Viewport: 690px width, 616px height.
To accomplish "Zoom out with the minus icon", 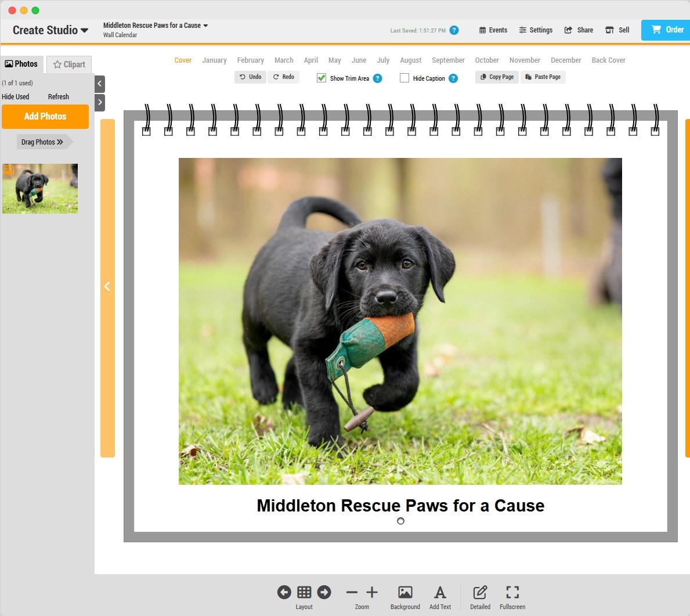I will click(x=352, y=592).
